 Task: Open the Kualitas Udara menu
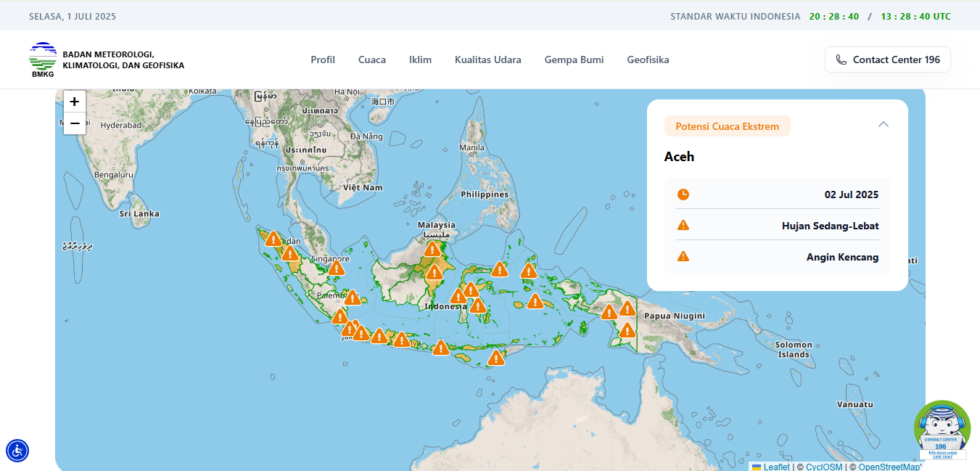coord(487,60)
